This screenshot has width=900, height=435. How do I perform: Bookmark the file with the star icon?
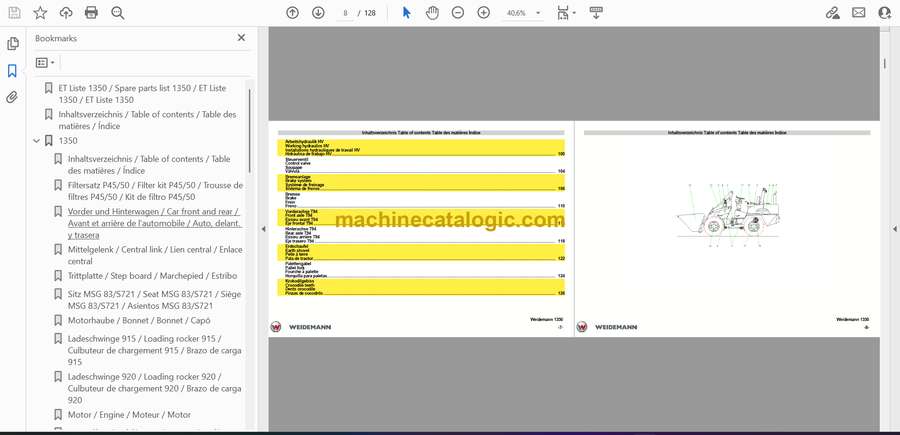(x=40, y=13)
